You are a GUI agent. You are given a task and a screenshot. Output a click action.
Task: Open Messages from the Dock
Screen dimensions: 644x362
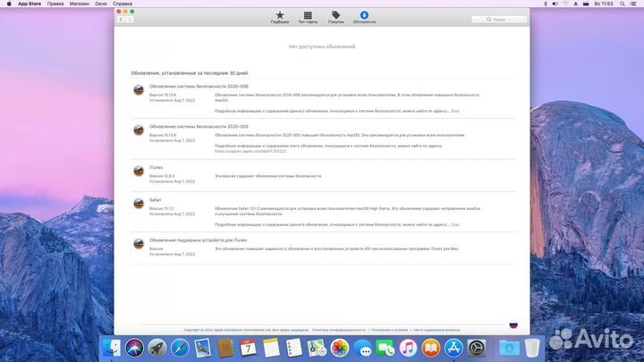362,348
